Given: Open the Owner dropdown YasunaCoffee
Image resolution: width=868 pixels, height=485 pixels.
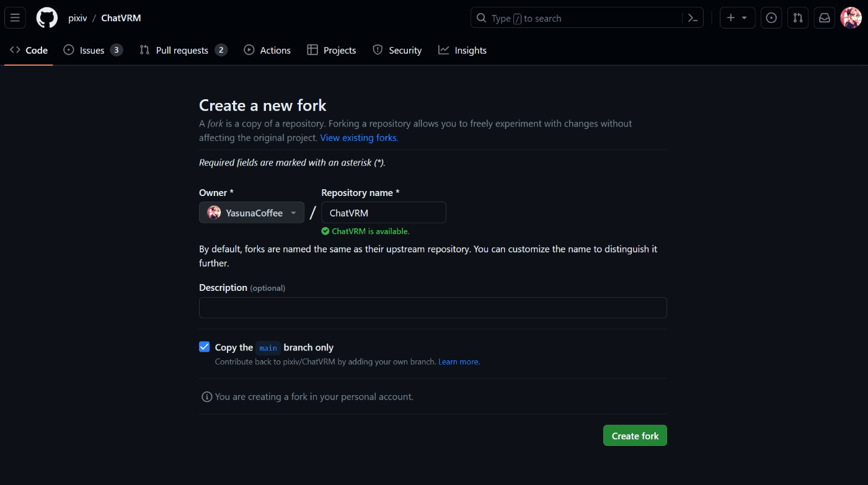Looking at the screenshot, I should [252, 213].
